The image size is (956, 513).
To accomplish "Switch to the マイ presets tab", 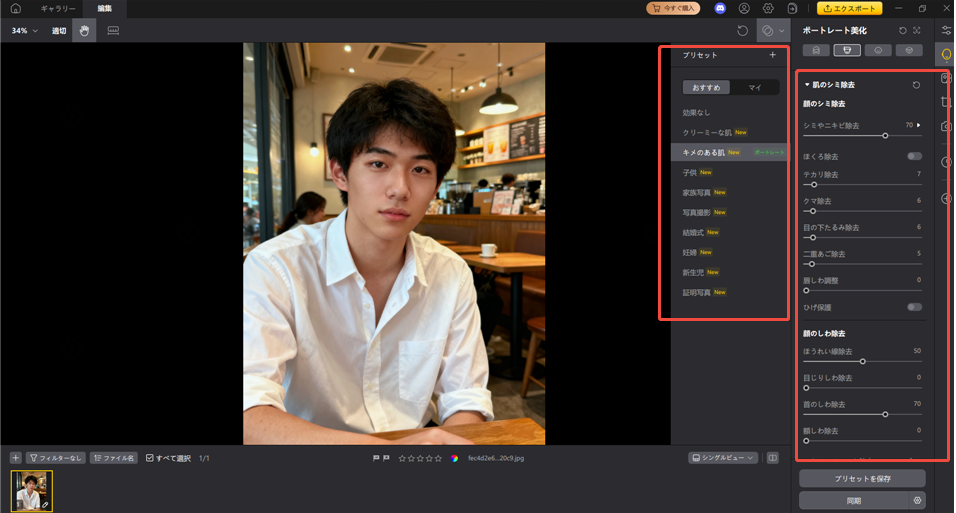I will [754, 88].
